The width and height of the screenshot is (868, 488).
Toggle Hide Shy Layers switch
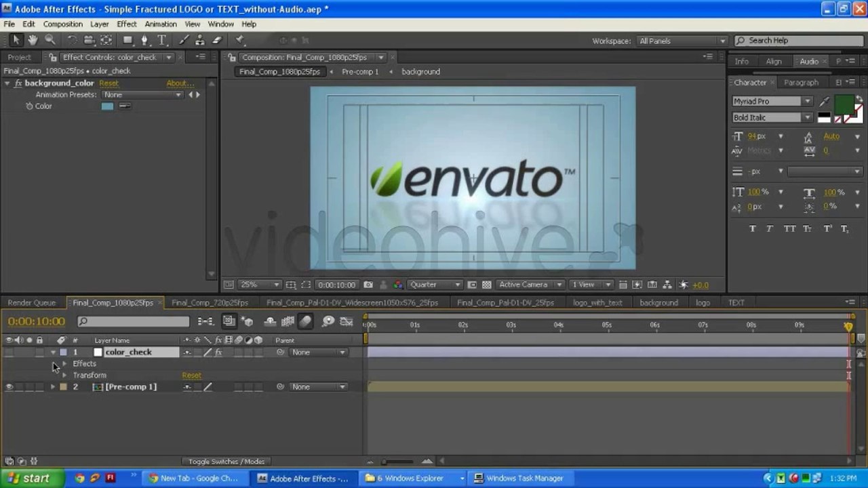point(270,321)
